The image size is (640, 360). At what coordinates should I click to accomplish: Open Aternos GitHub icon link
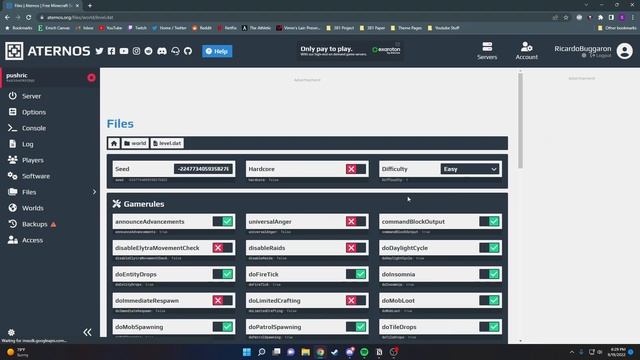pyautogui.click(x=188, y=51)
